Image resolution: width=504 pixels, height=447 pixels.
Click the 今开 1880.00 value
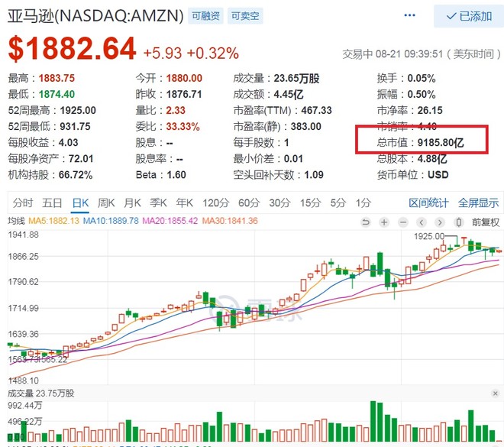point(184,78)
